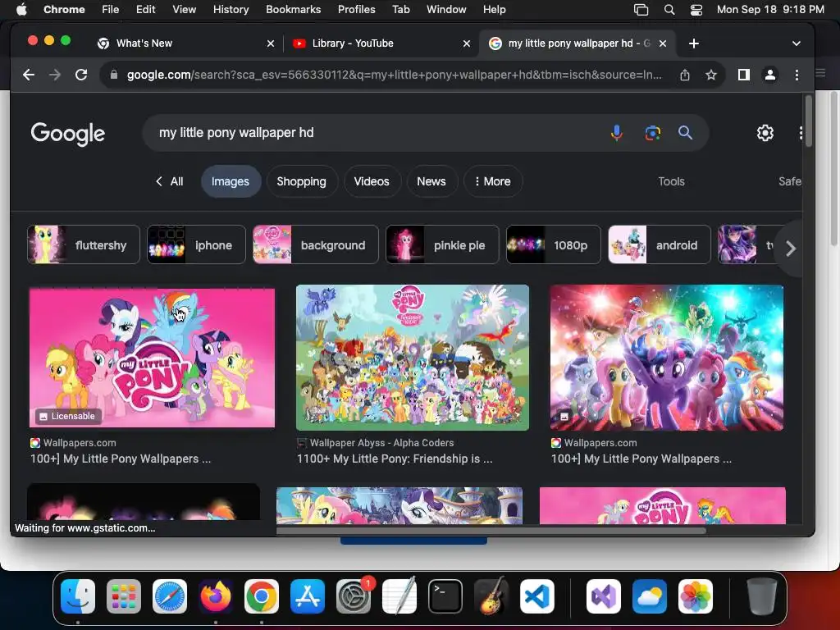Filter by 1080p suggestion chip
Viewport: 840px width, 630px height.
(x=554, y=245)
